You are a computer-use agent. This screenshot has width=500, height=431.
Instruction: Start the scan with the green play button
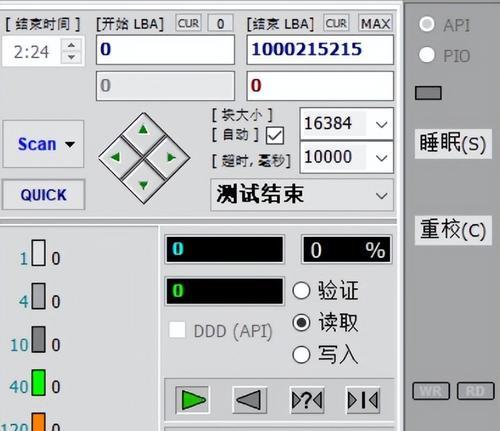click(192, 399)
